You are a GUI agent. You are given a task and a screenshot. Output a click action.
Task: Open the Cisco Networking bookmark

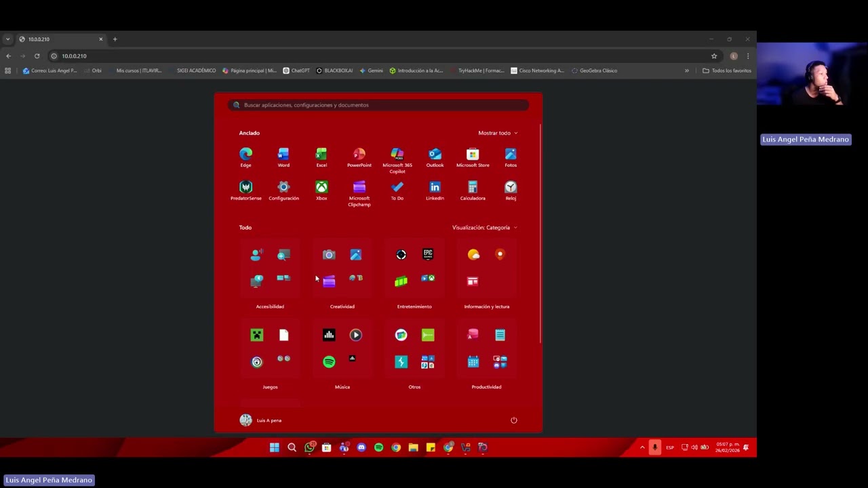(x=537, y=70)
